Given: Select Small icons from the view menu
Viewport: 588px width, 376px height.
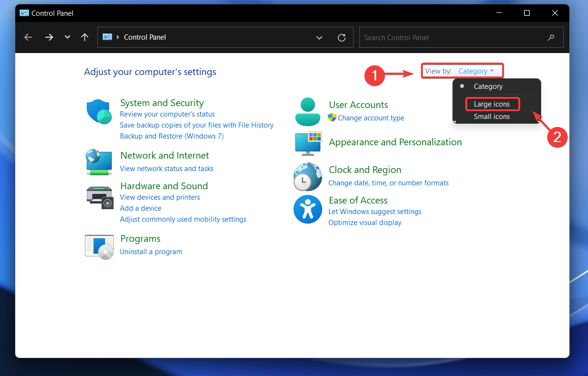Looking at the screenshot, I should tap(492, 116).
